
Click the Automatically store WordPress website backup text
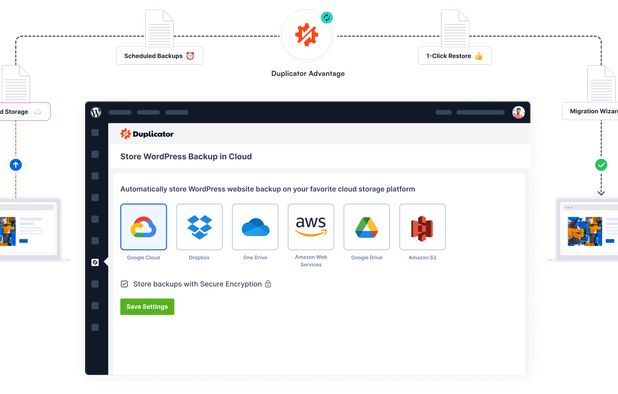(268, 189)
